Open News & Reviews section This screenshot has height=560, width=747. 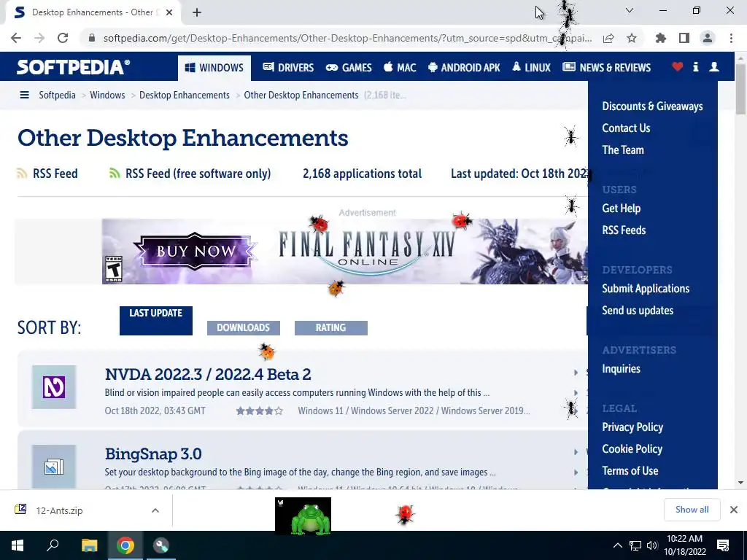[606, 68]
